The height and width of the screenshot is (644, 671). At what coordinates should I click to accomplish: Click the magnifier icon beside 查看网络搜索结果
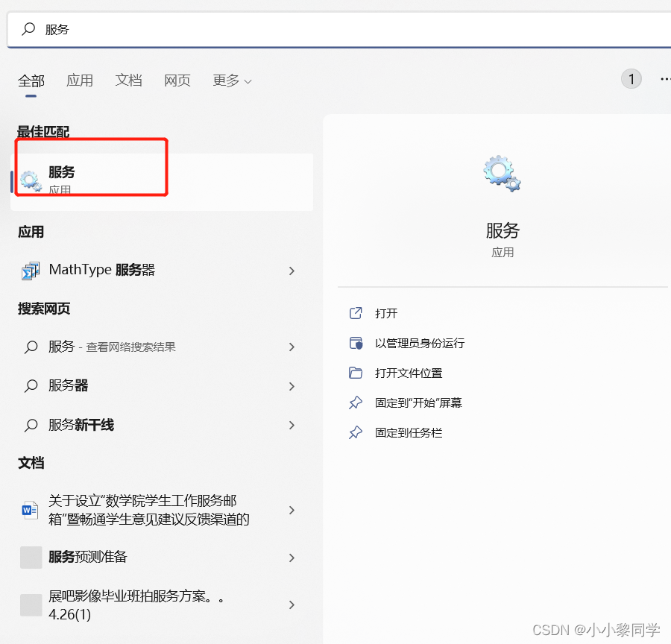[x=31, y=347]
